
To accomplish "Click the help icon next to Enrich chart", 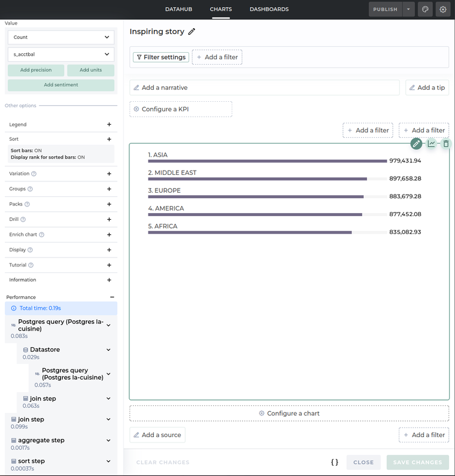I will [x=42, y=235].
